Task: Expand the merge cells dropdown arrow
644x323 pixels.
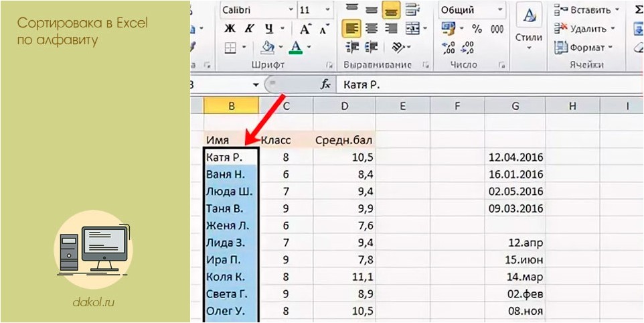Action: (424, 28)
